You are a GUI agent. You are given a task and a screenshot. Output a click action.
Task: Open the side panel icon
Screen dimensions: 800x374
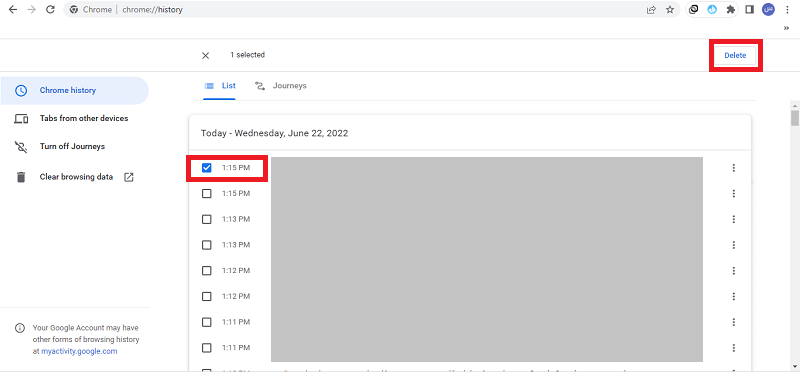coord(749,10)
